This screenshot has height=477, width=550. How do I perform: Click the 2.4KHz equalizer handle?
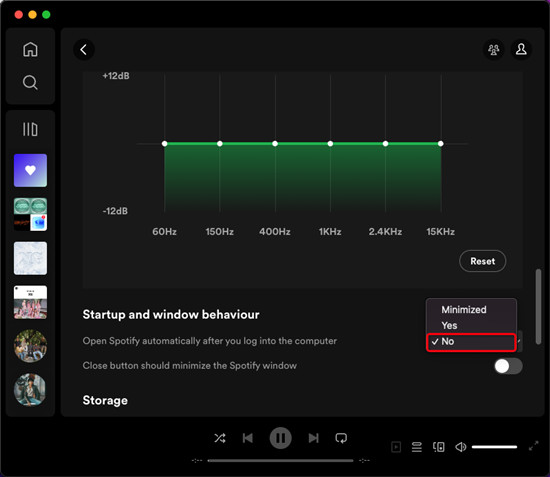pos(385,143)
